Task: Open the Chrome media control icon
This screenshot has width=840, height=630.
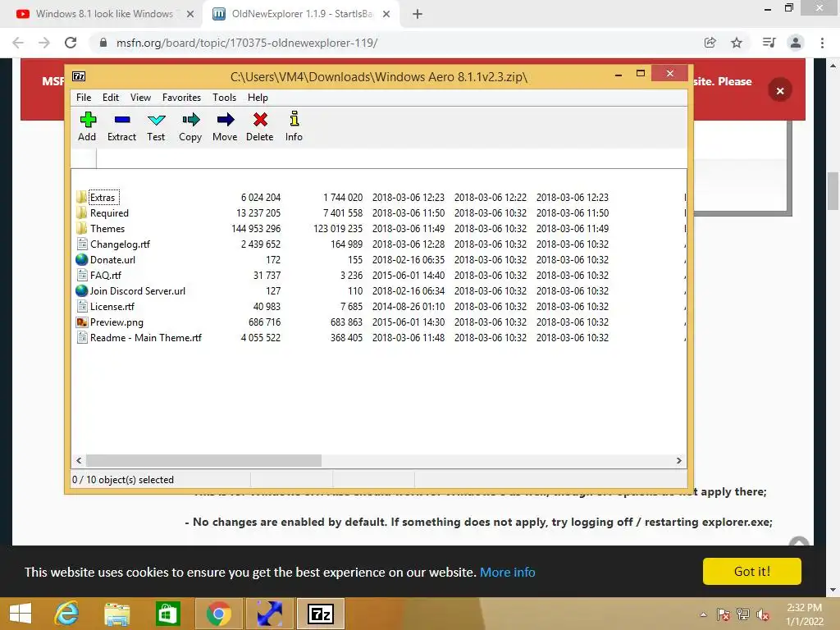Action: [x=769, y=43]
